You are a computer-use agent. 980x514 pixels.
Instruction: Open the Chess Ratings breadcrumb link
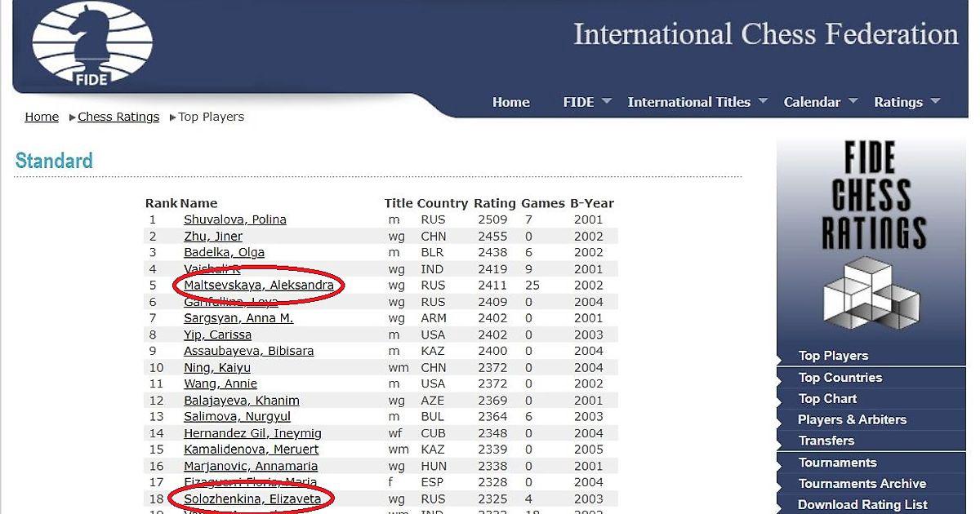[118, 117]
